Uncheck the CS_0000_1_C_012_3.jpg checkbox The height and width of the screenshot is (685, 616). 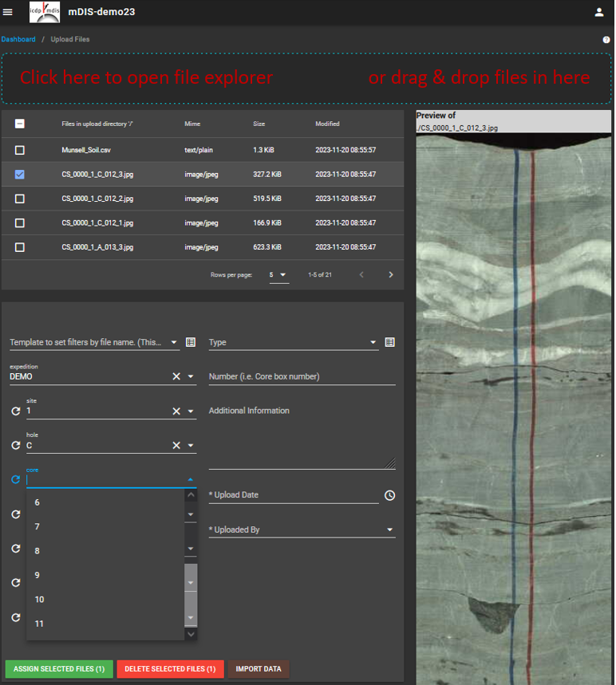pos(20,174)
